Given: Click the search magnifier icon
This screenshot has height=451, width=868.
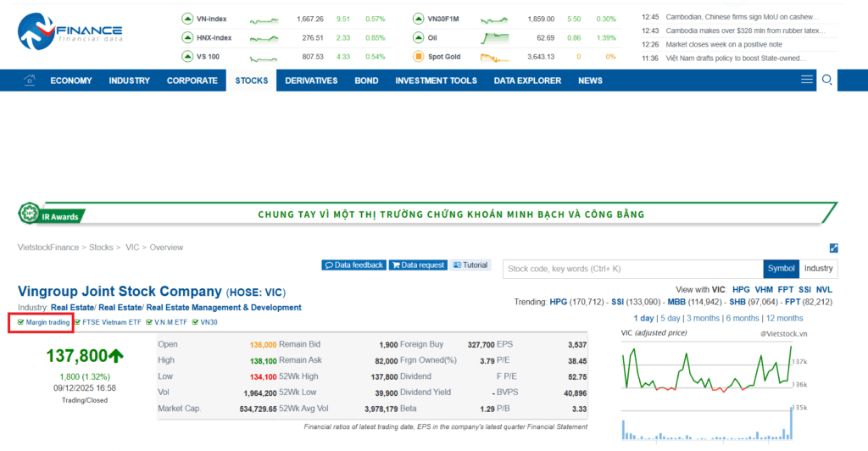Looking at the screenshot, I should [827, 80].
